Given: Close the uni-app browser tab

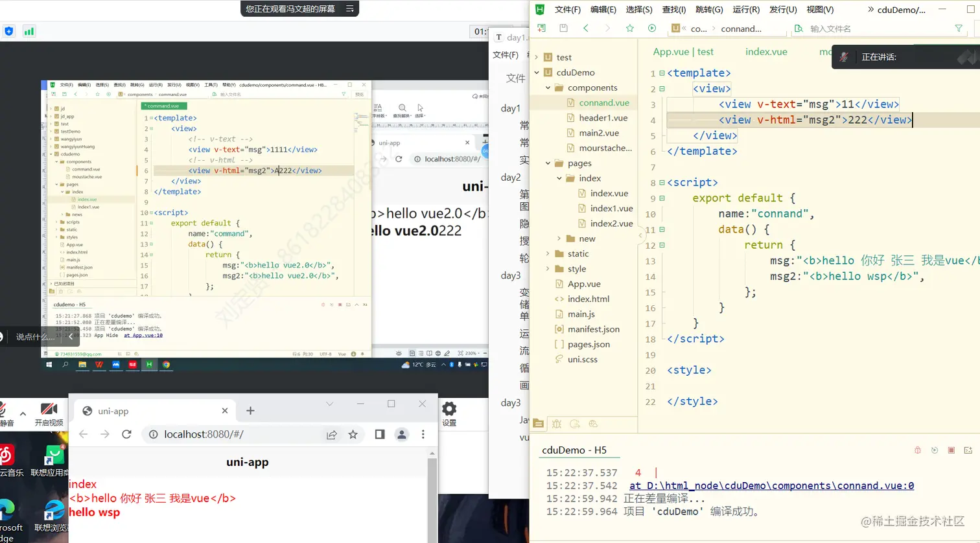Looking at the screenshot, I should pyautogui.click(x=225, y=411).
